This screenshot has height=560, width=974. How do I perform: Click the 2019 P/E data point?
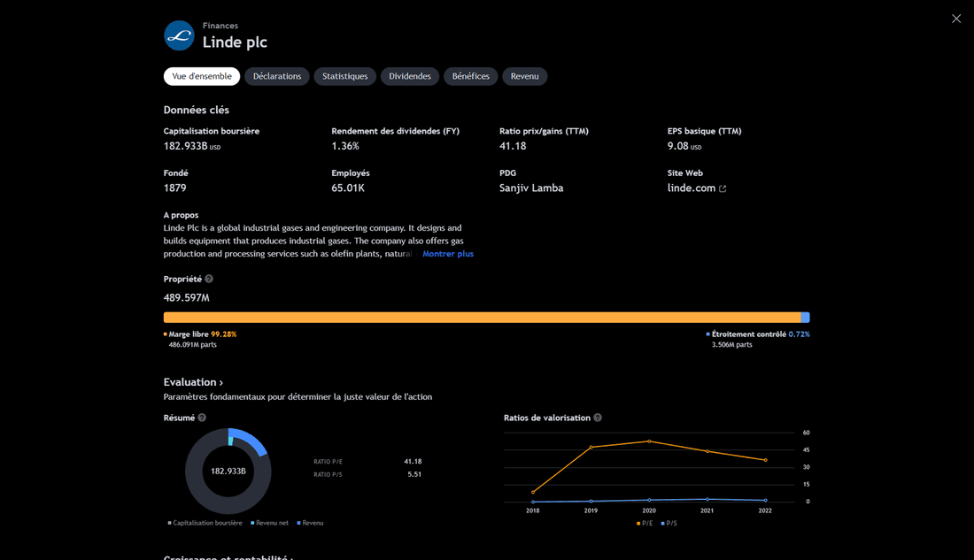(x=591, y=447)
